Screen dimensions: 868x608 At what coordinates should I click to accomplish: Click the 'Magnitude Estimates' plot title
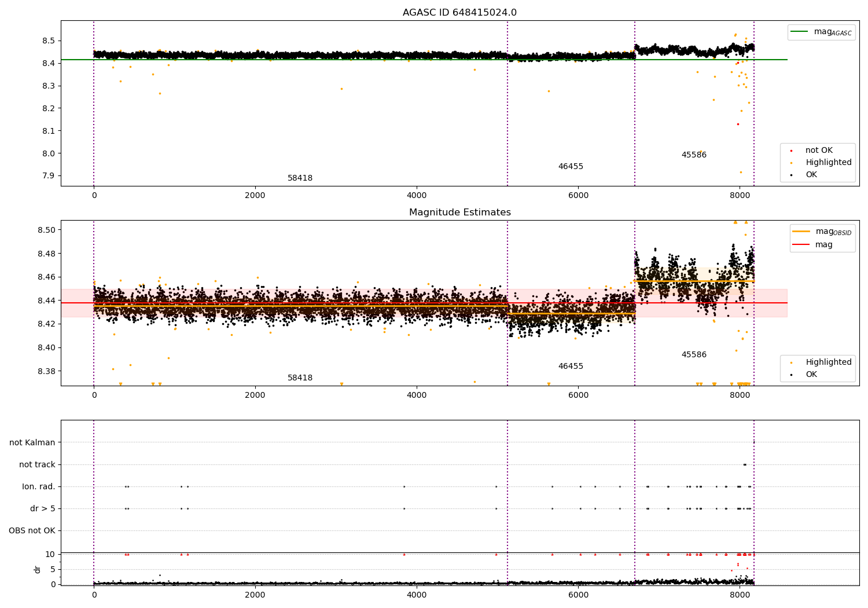(x=459, y=213)
